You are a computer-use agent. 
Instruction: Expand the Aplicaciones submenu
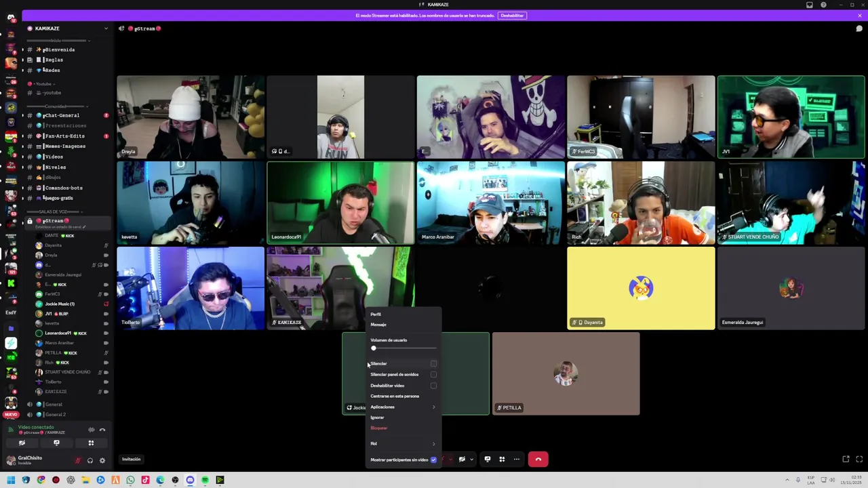[x=403, y=407]
